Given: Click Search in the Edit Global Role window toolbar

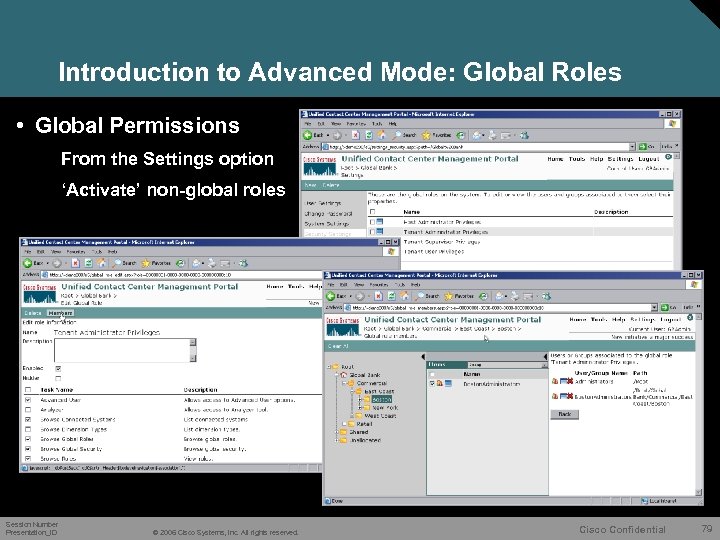Looking at the screenshot, I should coord(124,263).
